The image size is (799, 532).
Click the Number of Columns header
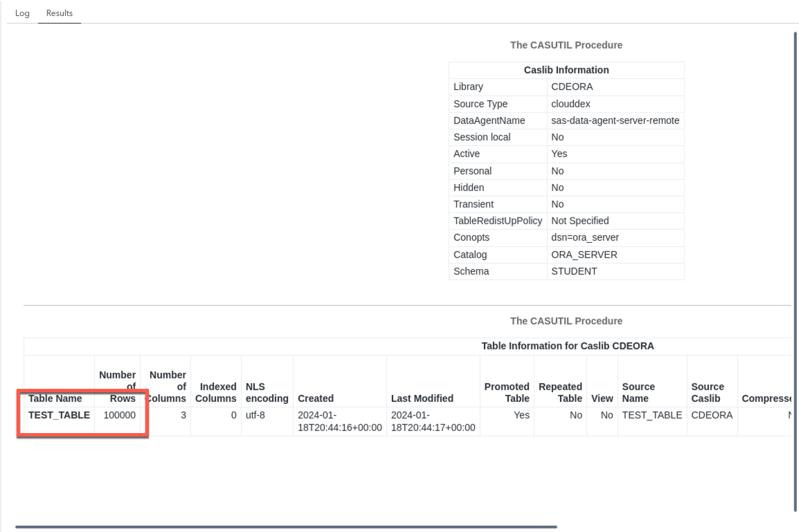[x=168, y=387]
